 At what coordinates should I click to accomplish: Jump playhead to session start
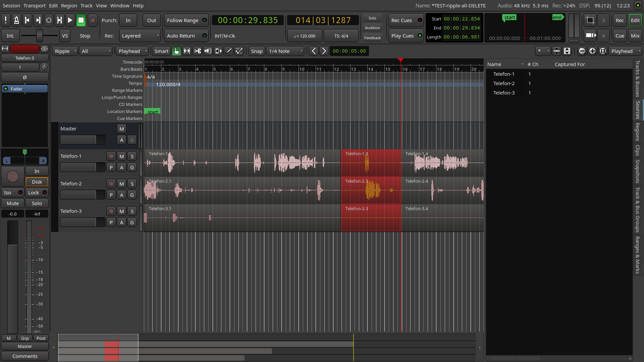click(27, 20)
